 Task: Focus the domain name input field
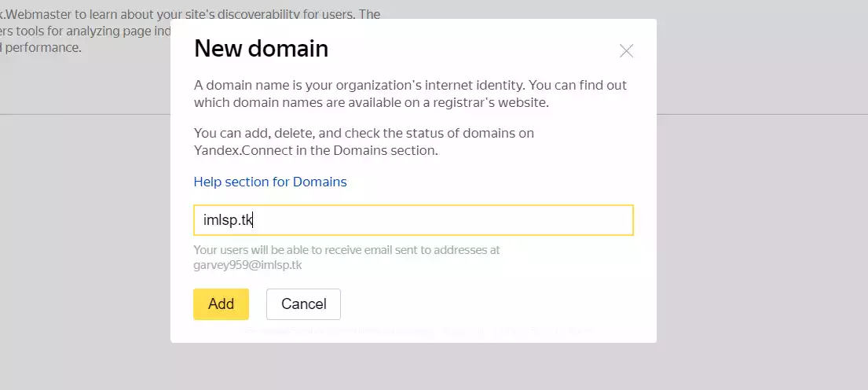(413, 220)
